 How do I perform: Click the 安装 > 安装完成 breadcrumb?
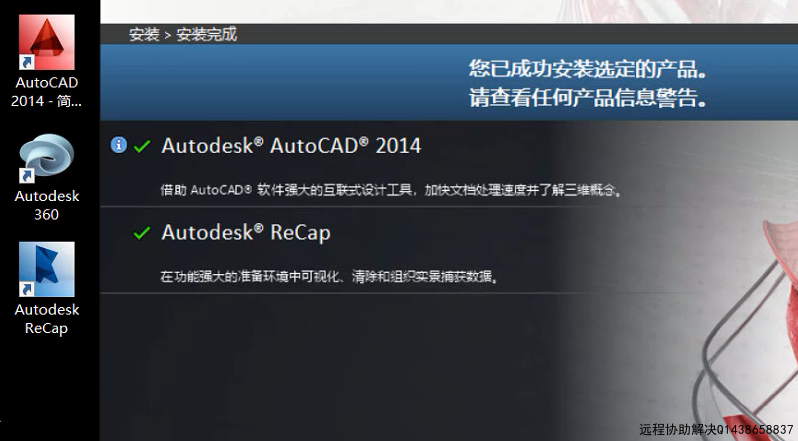click(183, 35)
